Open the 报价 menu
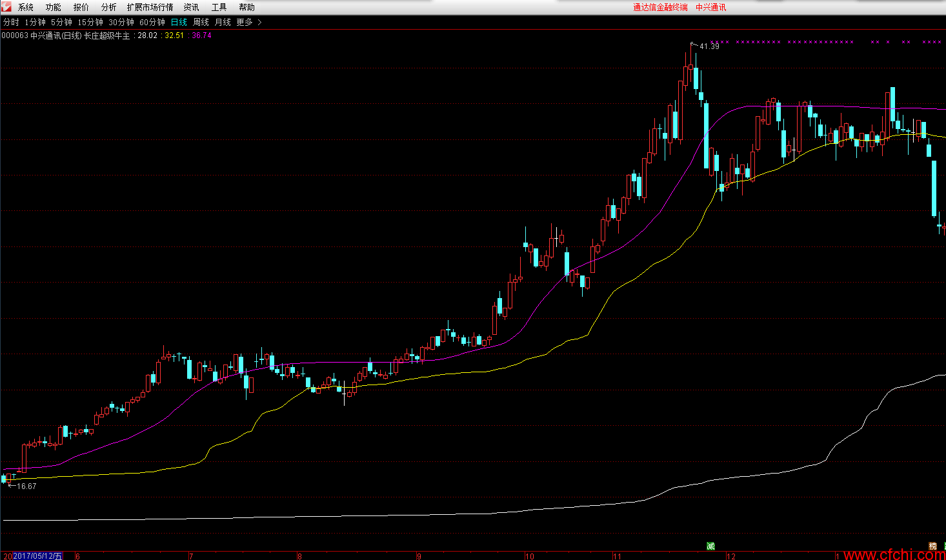The height and width of the screenshot is (560, 946). (81, 8)
